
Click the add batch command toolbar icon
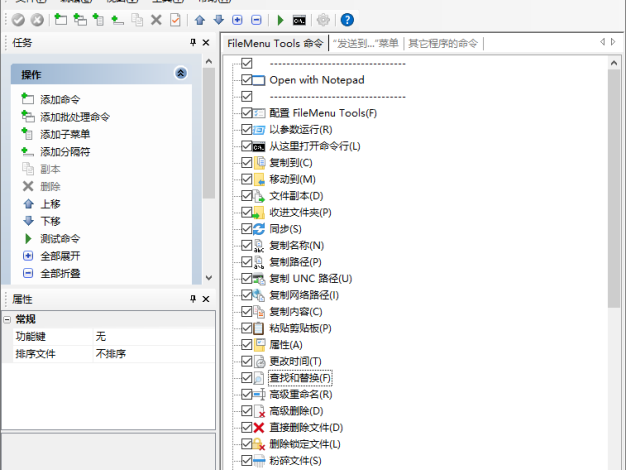pyautogui.click(x=80, y=20)
